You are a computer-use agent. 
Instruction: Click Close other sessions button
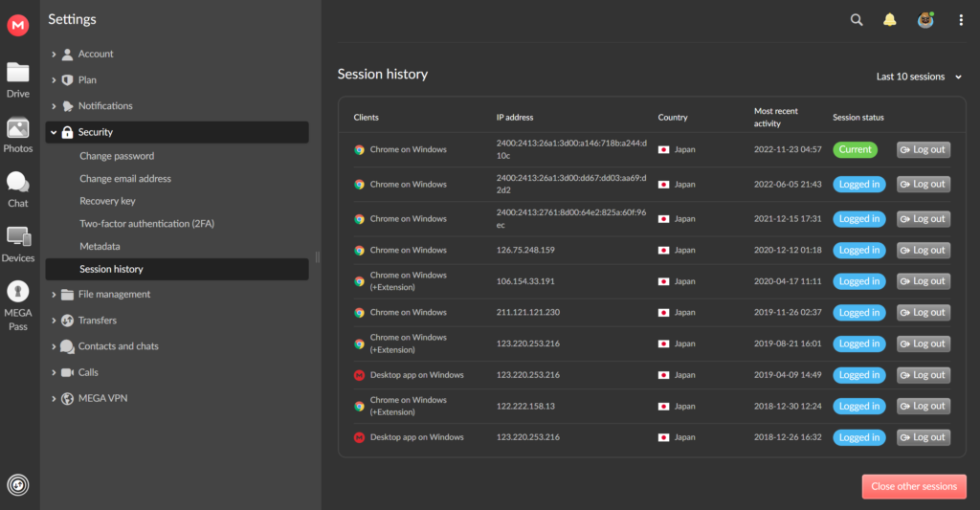[x=913, y=486]
